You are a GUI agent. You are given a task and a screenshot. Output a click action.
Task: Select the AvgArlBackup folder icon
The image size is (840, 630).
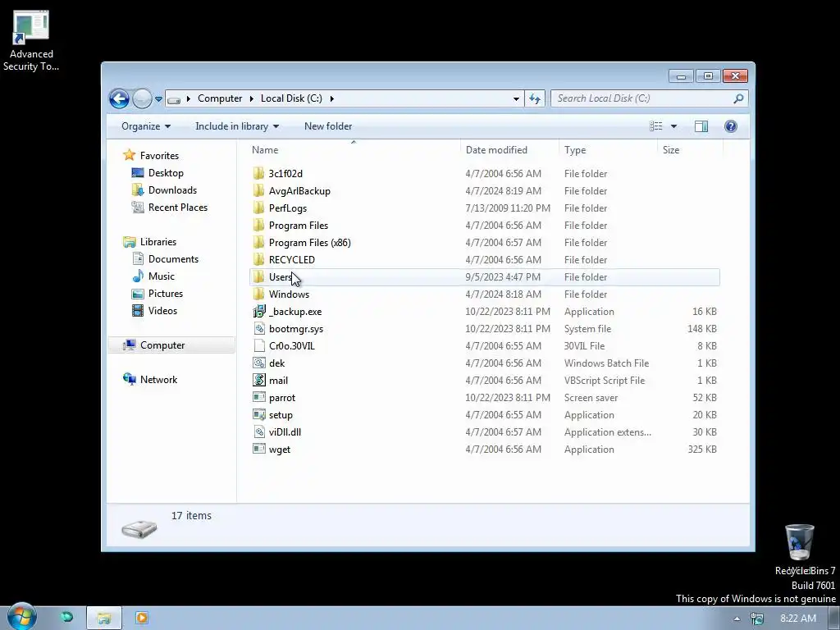[x=258, y=190]
